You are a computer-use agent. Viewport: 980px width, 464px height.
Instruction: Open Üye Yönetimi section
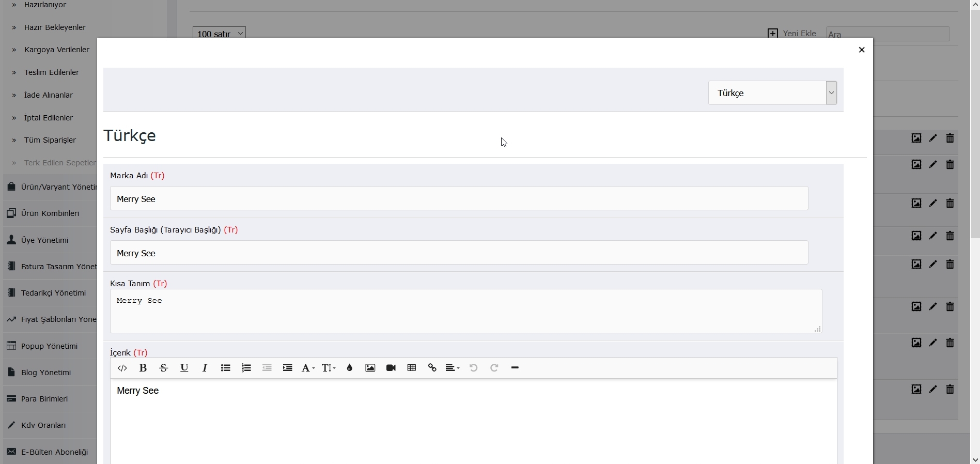(51, 240)
